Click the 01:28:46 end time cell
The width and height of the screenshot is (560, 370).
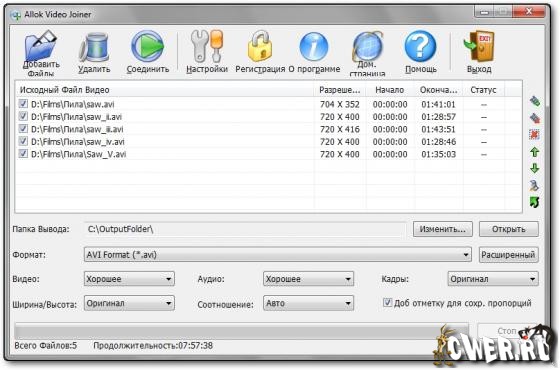[x=439, y=142]
